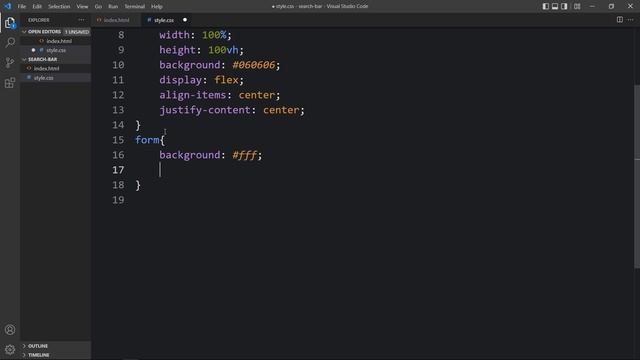Open the Explorer view in activity bar

coord(10,23)
